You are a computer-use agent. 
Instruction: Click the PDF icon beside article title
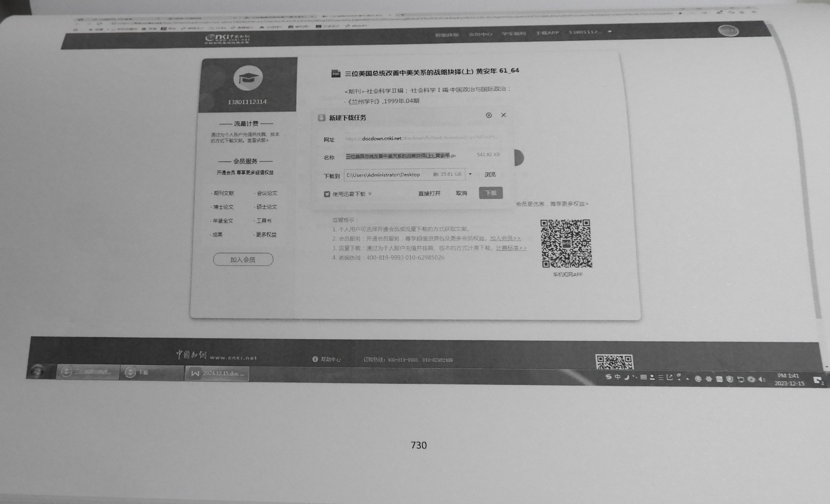tap(336, 74)
